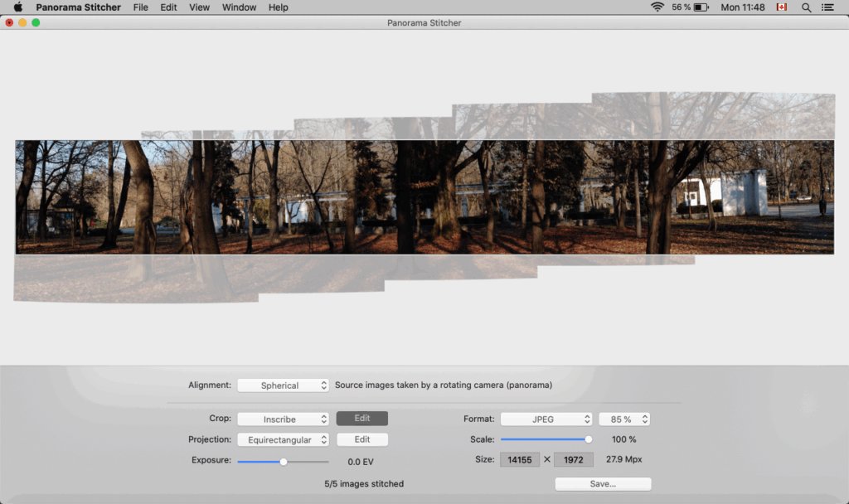The image size is (849, 504).
Task: Save the stitched panorama
Action: [x=603, y=483]
